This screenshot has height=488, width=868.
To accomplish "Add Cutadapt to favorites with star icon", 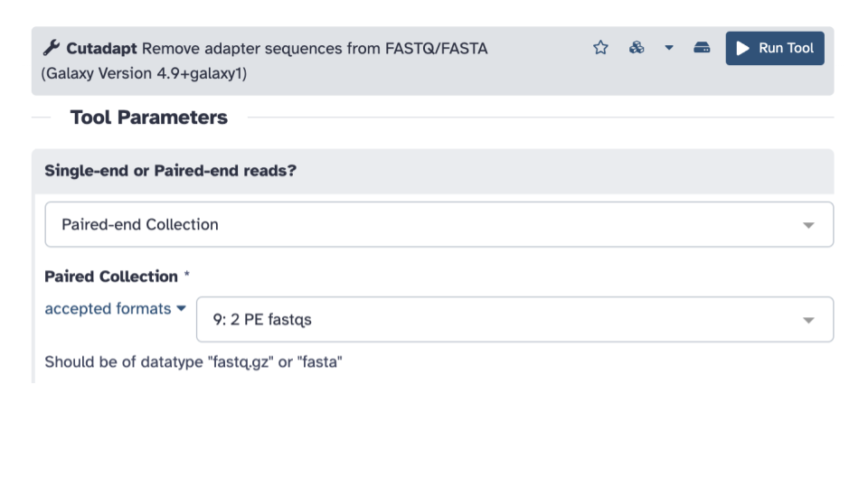I will click(600, 48).
